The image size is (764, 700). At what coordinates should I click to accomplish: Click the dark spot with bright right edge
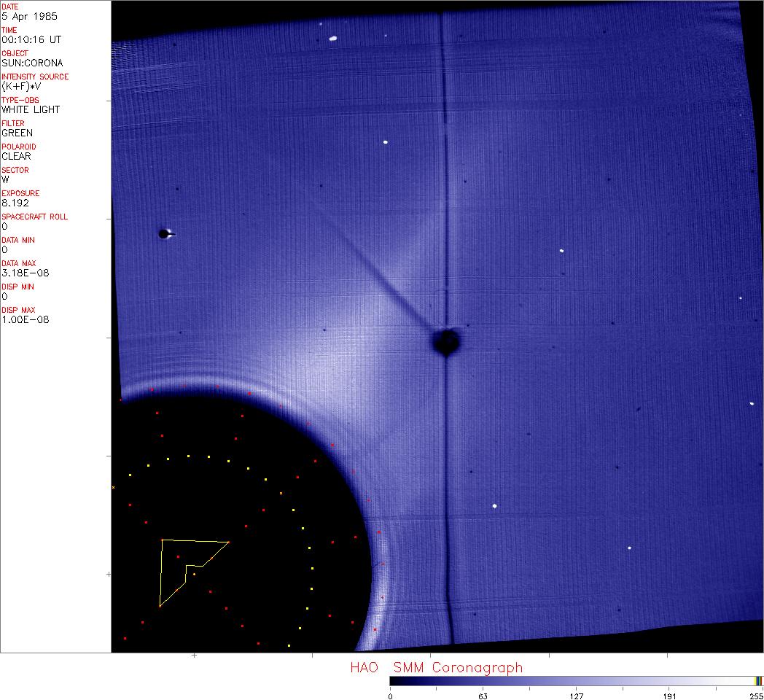coord(165,234)
